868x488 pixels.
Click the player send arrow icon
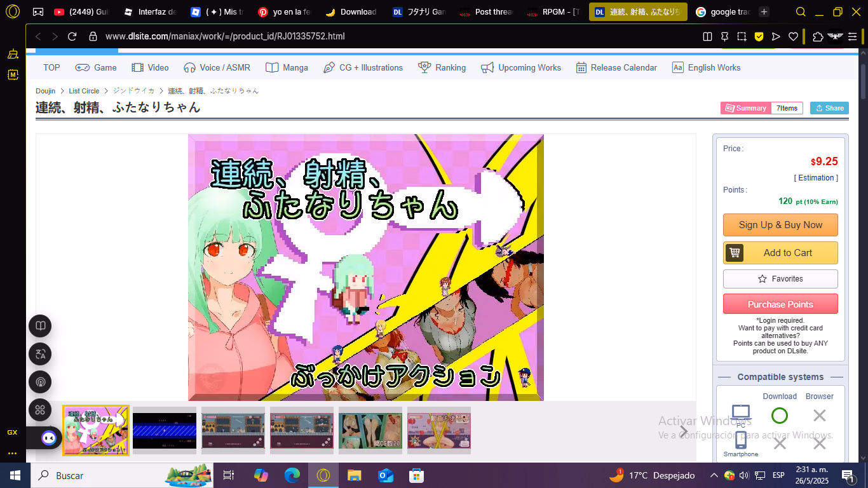[x=776, y=37]
